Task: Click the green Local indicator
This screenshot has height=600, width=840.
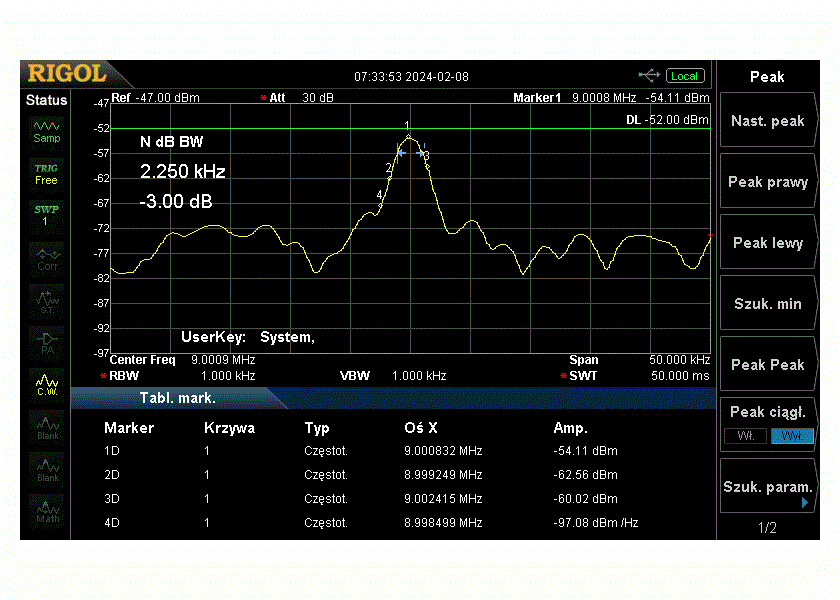Action: (685, 76)
